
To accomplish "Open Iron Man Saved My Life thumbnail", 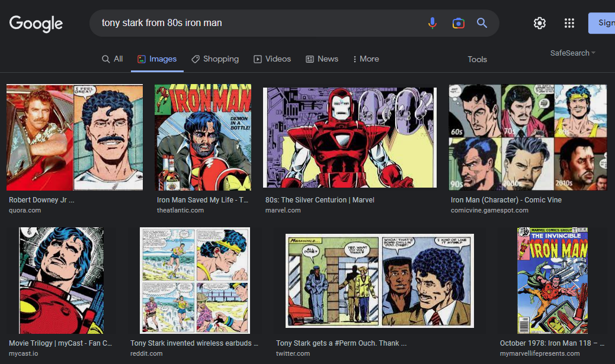I will coord(203,137).
